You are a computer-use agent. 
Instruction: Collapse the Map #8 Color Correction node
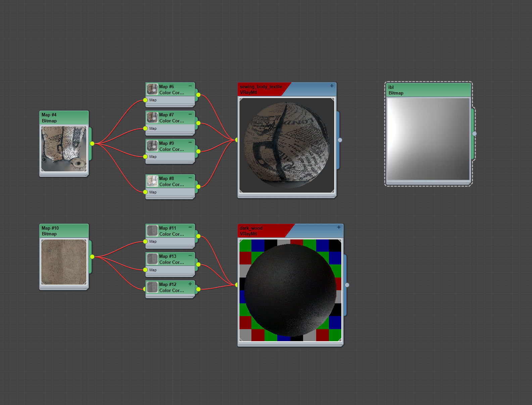point(190,178)
